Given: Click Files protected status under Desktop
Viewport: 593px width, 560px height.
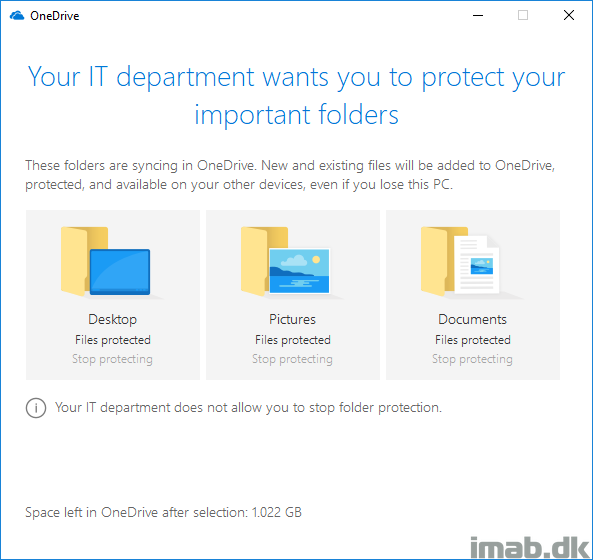Looking at the screenshot, I should [113, 340].
